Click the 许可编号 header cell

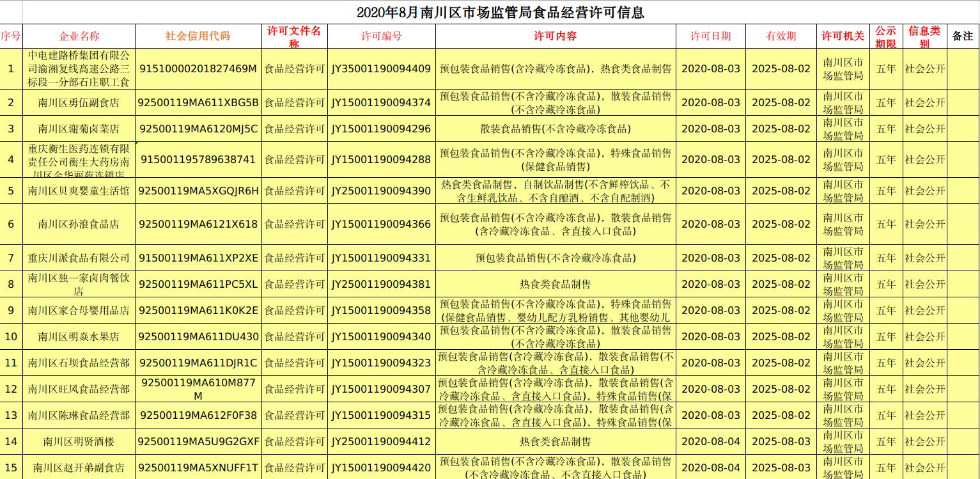tap(381, 36)
